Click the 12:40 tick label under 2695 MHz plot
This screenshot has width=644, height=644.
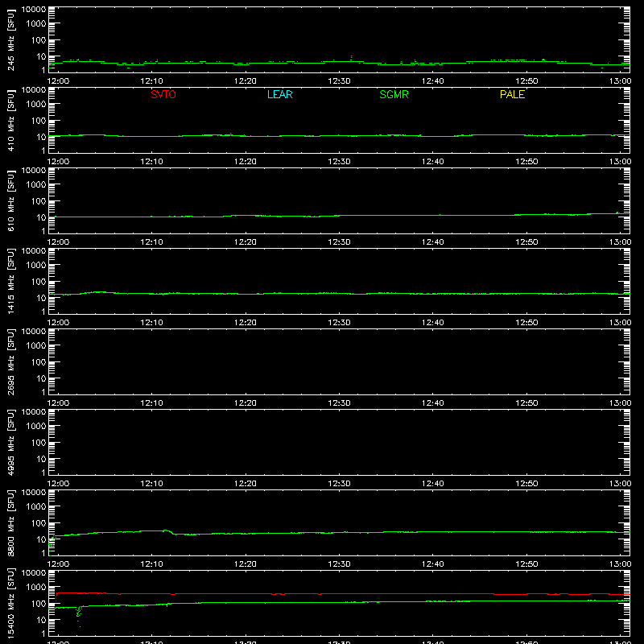(433, 403)
